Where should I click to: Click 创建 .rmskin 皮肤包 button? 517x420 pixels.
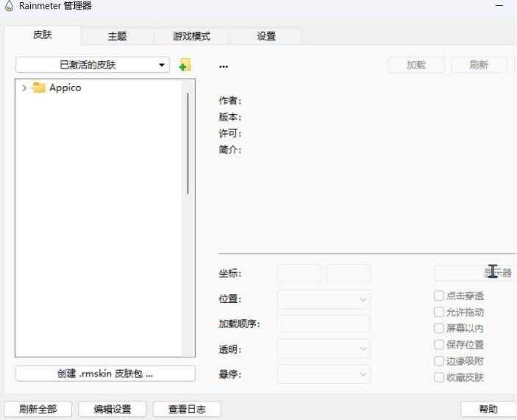coord(105,374)
